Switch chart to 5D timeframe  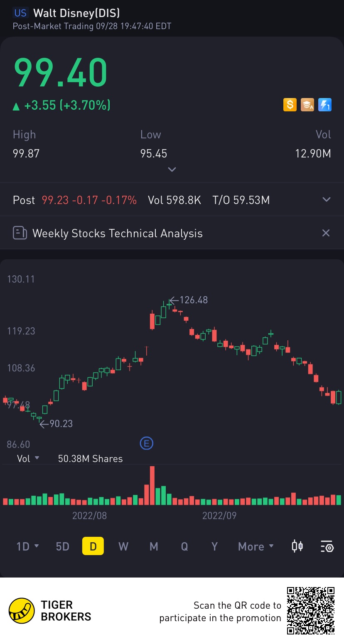tap(62, 546)
